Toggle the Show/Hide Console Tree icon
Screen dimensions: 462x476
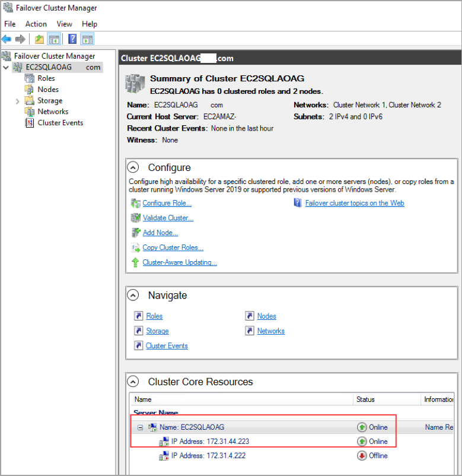pyautogui.click(x=55, y=39)
